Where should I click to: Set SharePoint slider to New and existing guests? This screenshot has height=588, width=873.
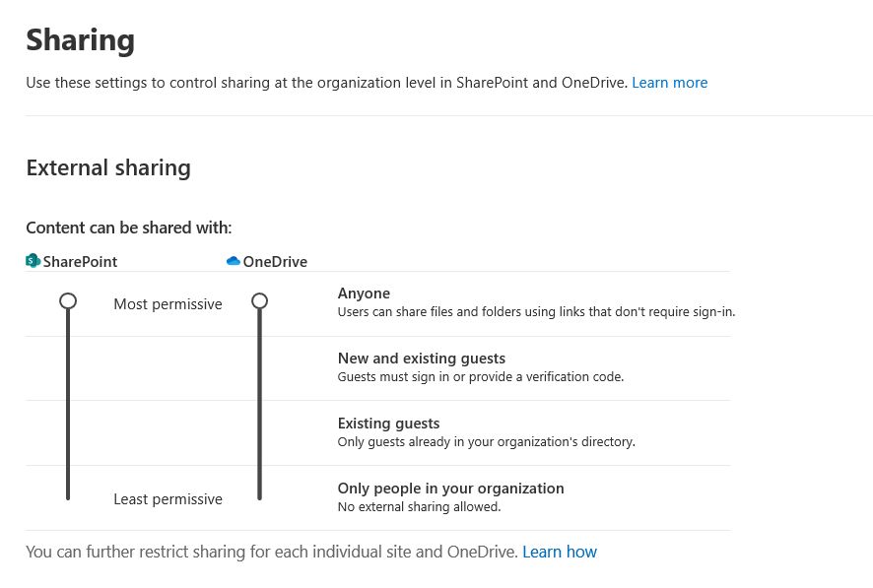click(68, 366)
